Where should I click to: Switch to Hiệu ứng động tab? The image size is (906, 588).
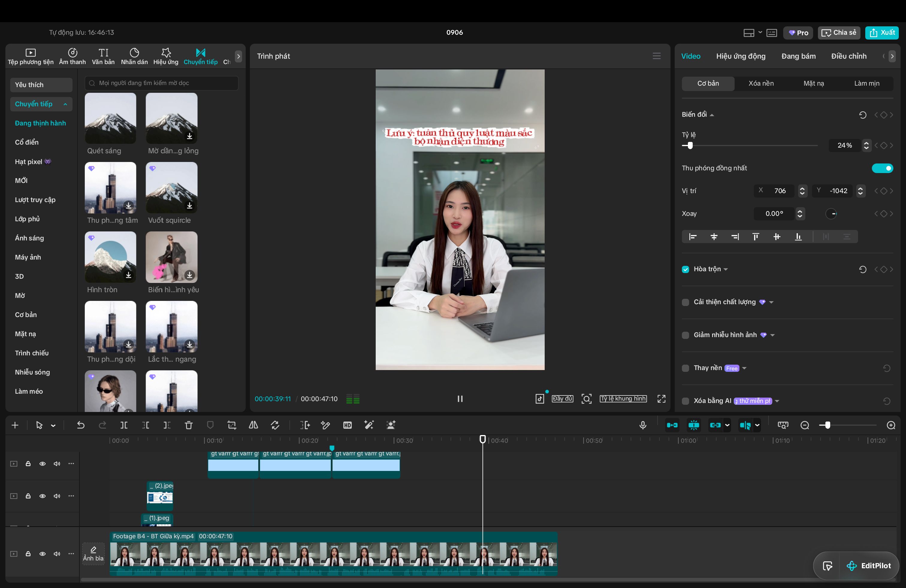pyautogui.click(x=741, y=56)
